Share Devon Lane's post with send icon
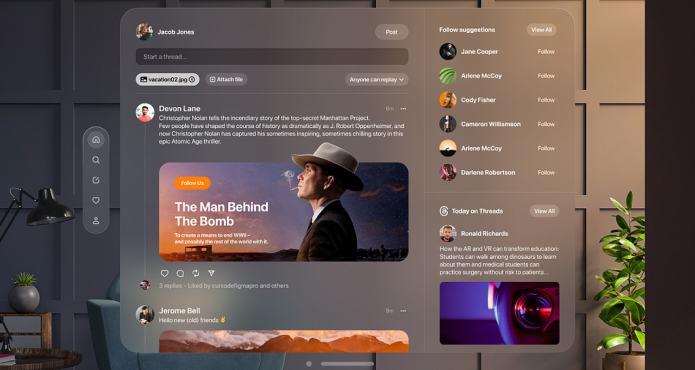The image size is (695, 370). pos(211,273)
